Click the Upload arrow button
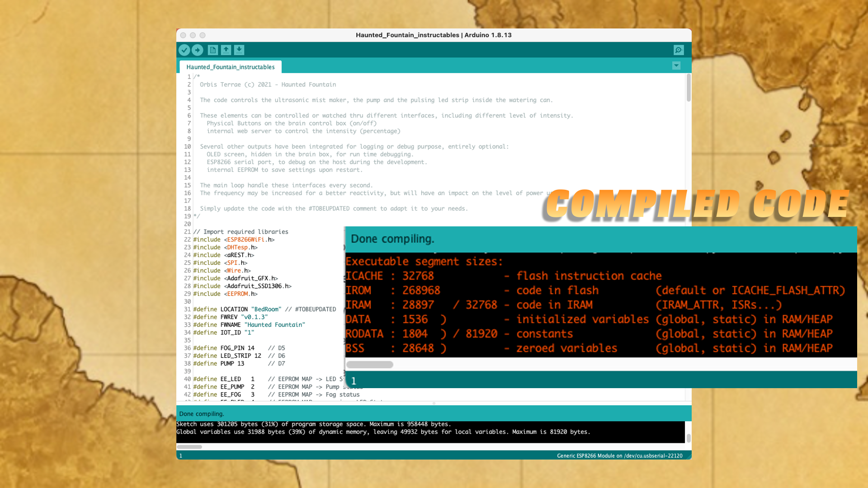 197,50
